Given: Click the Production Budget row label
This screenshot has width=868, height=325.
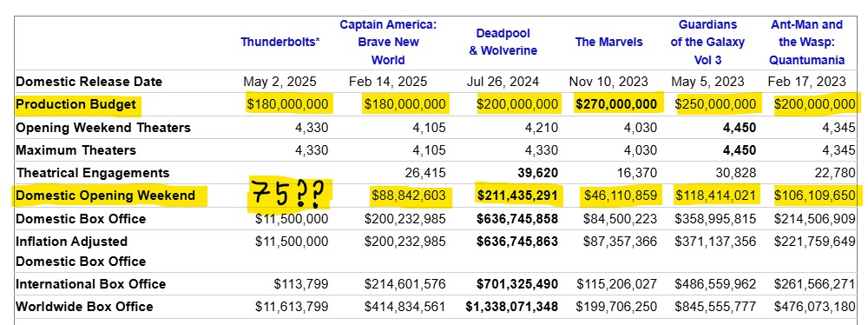Looking at the screenshot, I should click(x=76, y=104).
